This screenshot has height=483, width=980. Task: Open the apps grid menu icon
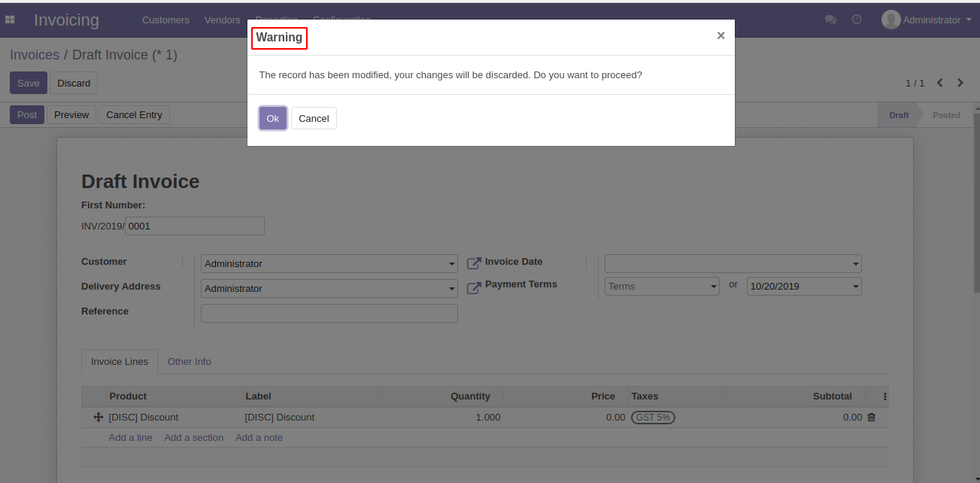click(x=11, y=20)
